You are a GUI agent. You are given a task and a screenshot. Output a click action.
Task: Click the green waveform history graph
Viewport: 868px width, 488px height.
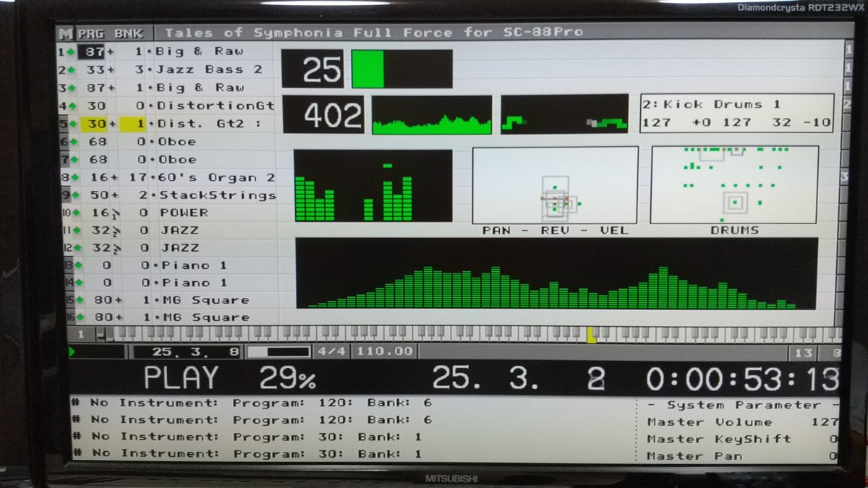(432, 115)
